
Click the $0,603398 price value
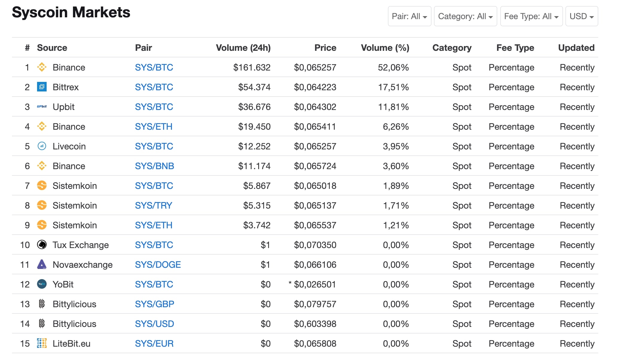tap(315, 324)
